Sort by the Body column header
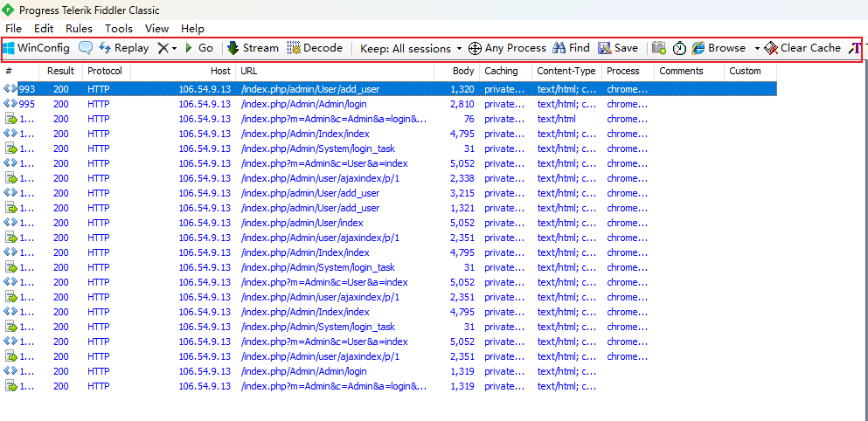 [456, 71]
